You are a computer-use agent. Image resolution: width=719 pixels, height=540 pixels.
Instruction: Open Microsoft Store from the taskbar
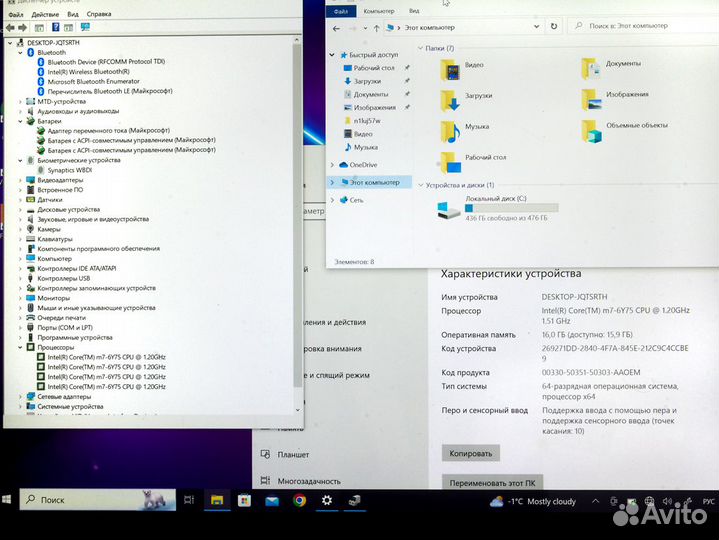coord(243,499)
